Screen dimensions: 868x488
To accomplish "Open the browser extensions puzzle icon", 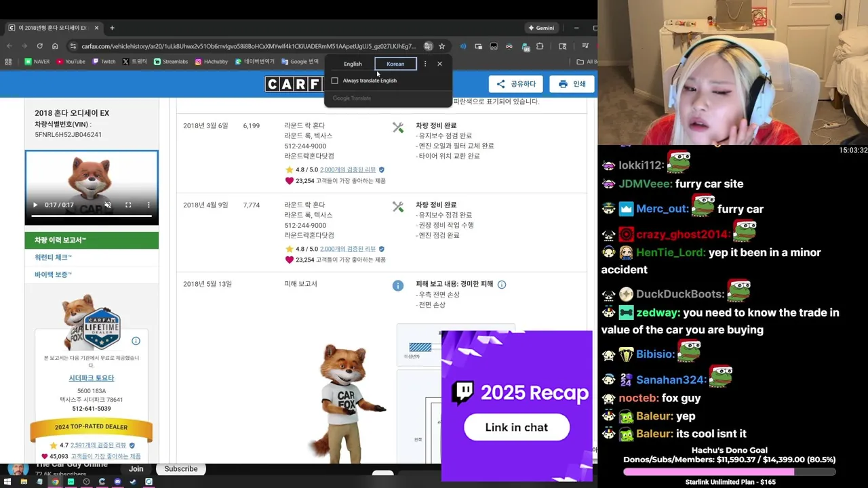I will (540, 46).
